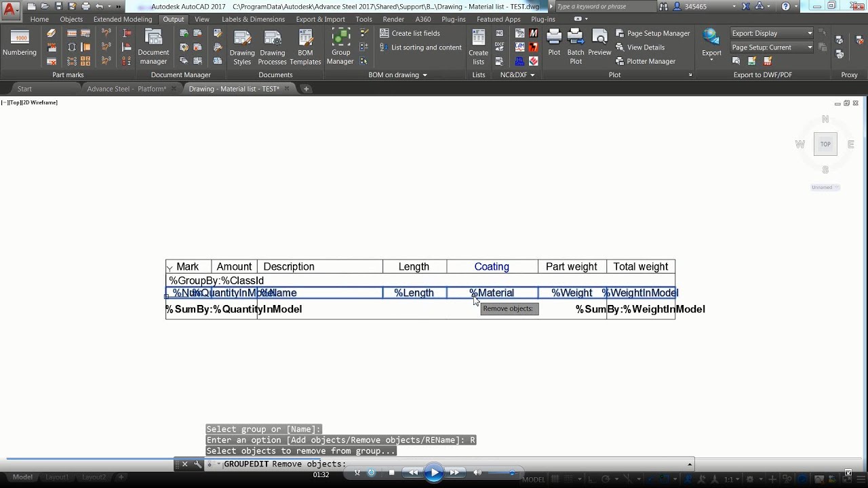868x488 pixels.
Task: Open Drawing Styles
Action: (242, 47)
